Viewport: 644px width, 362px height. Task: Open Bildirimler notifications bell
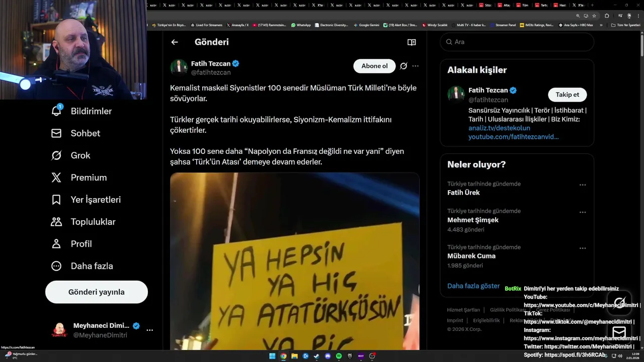56,111
